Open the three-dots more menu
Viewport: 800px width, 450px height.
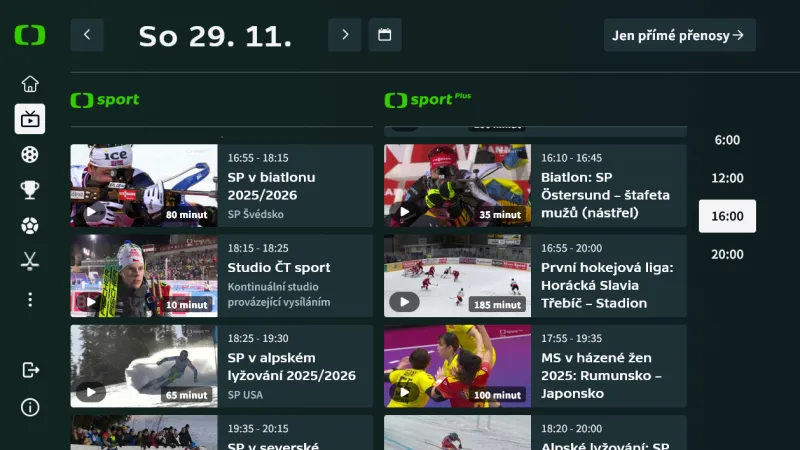30,299
